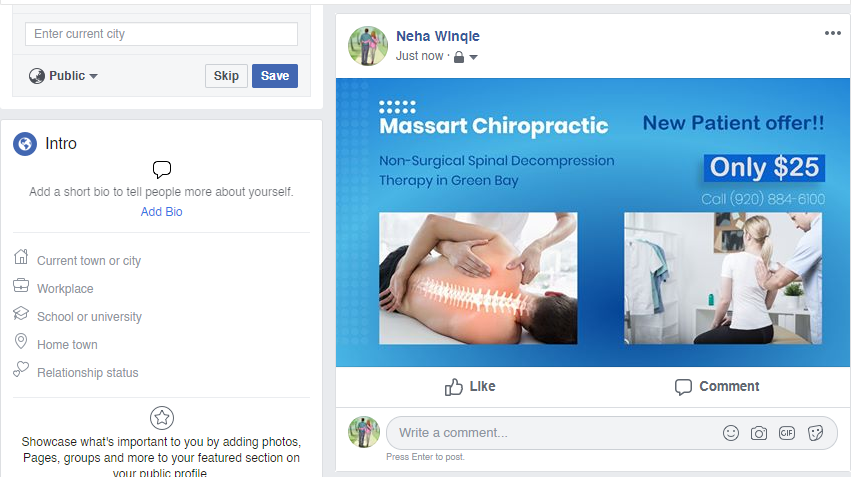
Task: Comment on the post
Action: [717, 386]
